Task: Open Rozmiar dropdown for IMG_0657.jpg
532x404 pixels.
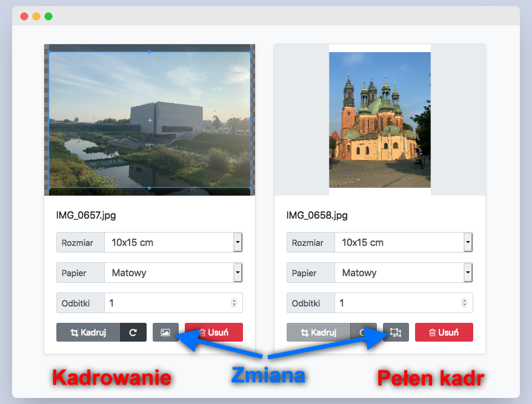Action: pos(238,243)
